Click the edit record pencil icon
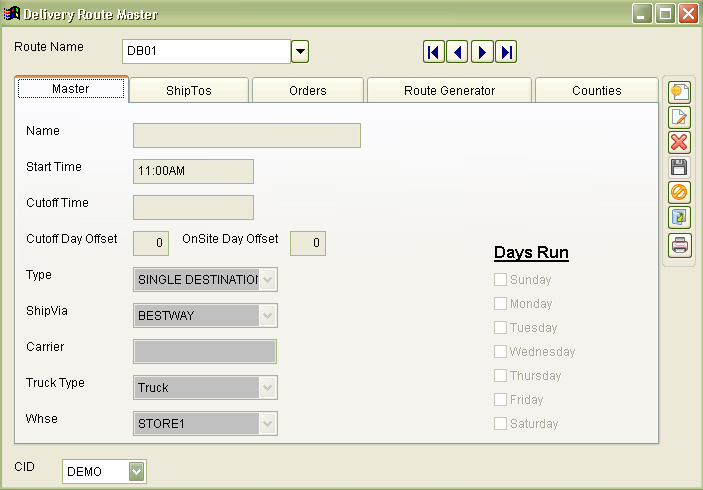This screenshot has width=703, height=490. 680,117
